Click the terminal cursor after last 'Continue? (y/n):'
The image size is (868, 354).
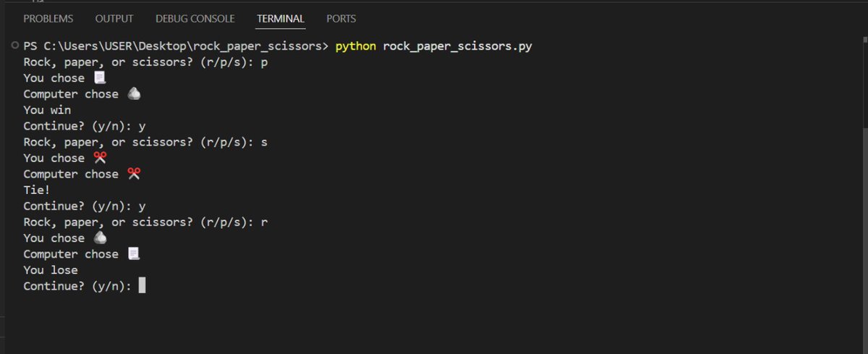pyautogui.click(x=142, y=285)
